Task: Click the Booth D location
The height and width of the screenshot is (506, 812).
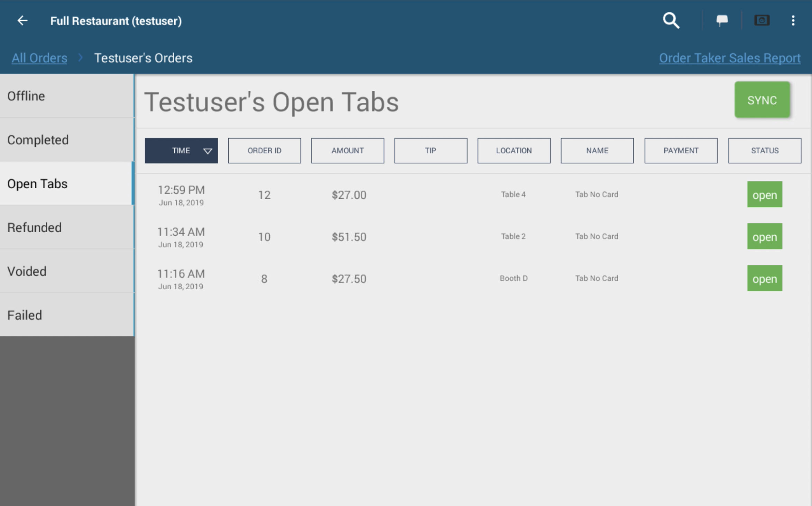Action: (514, 278)
